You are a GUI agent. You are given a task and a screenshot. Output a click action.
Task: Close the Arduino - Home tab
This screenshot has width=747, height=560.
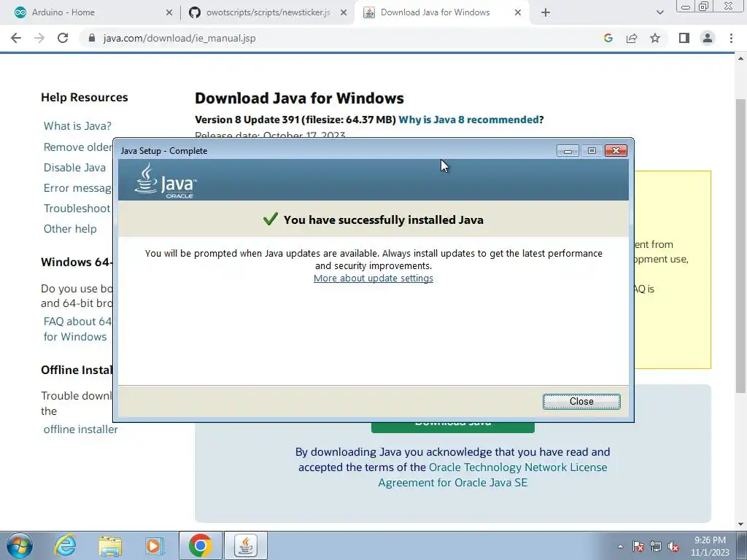169,12
